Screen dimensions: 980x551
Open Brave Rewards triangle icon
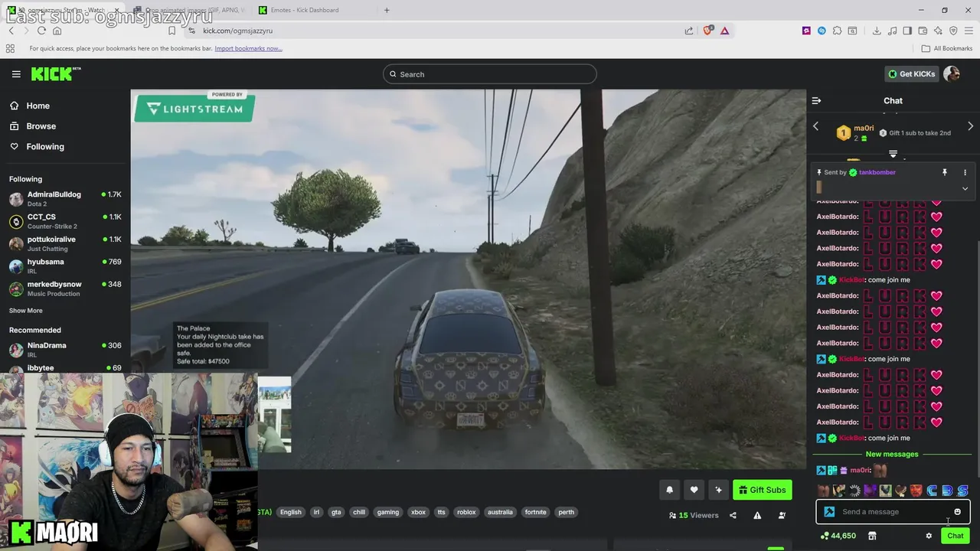coord(724,31)
